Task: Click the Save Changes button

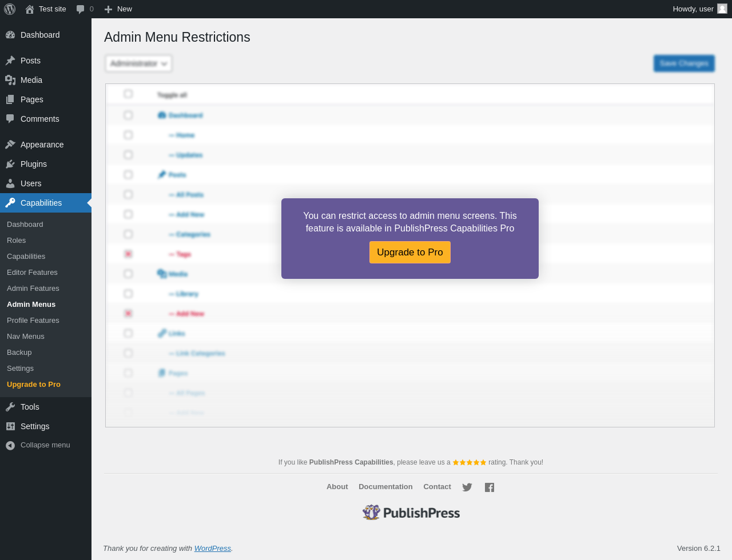Action: point(684,63)
